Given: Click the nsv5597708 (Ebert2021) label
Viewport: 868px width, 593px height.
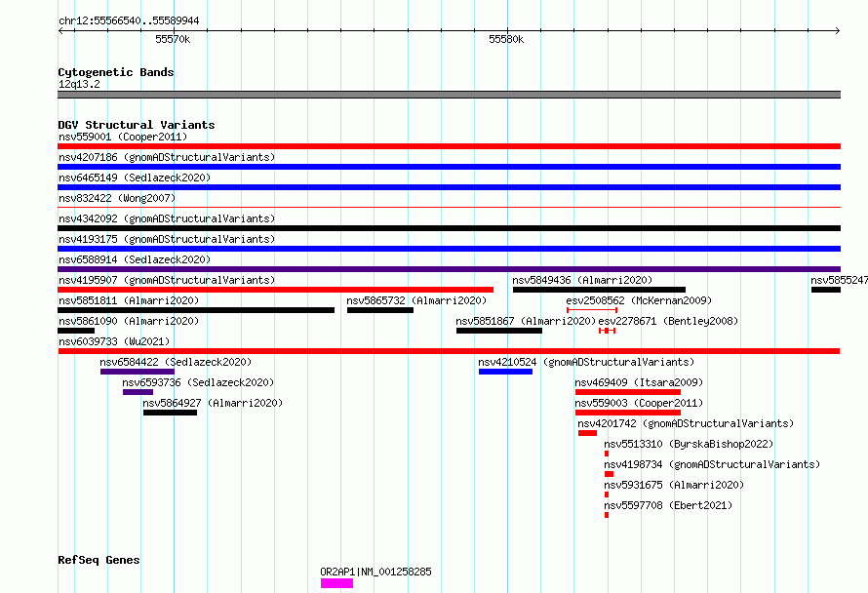Looking at the screenshot, I should click(668, 505).
